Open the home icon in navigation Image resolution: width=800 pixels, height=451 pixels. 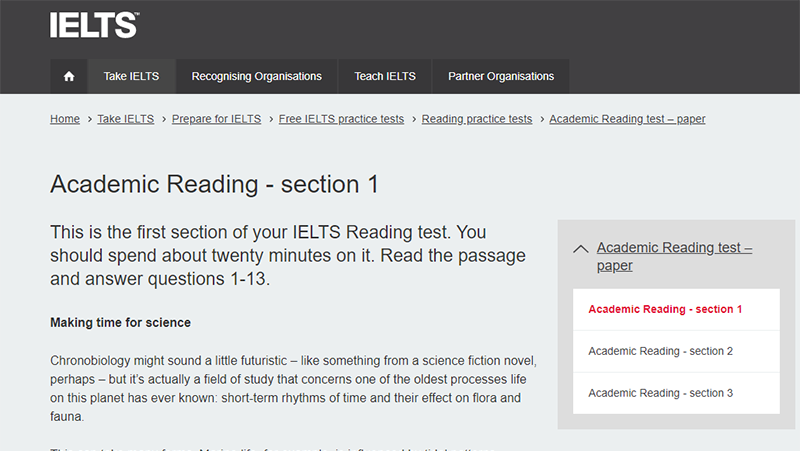(69, 76)
